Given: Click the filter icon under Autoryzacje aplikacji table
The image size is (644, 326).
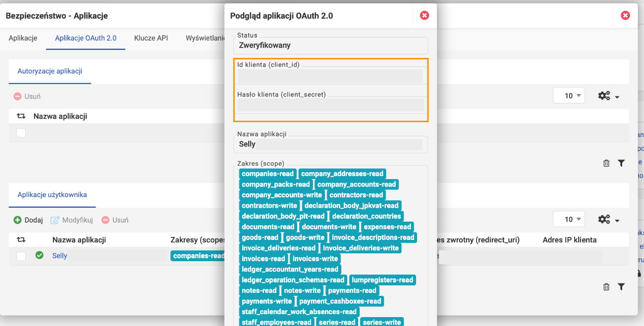Looking at the screenshot, I should [621, 163].
